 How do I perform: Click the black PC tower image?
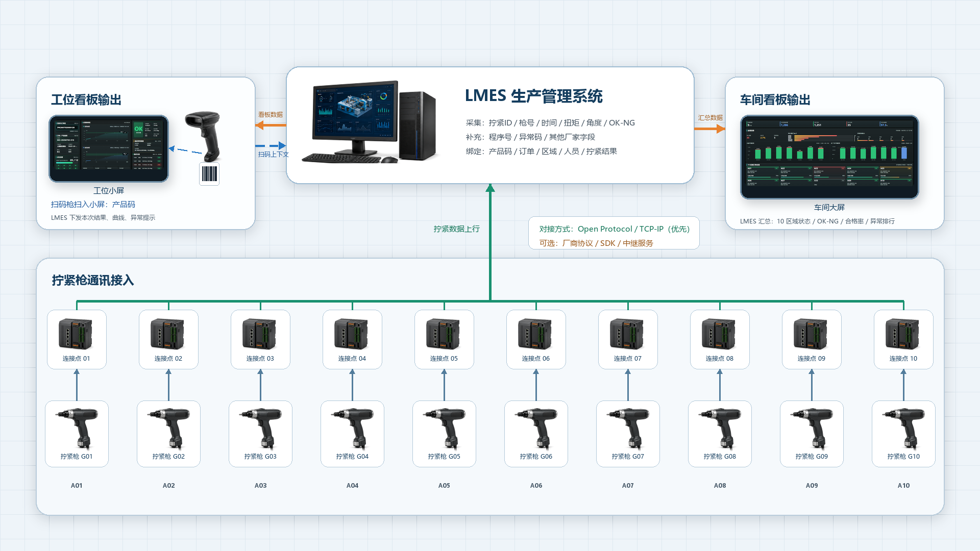point(418,126)
